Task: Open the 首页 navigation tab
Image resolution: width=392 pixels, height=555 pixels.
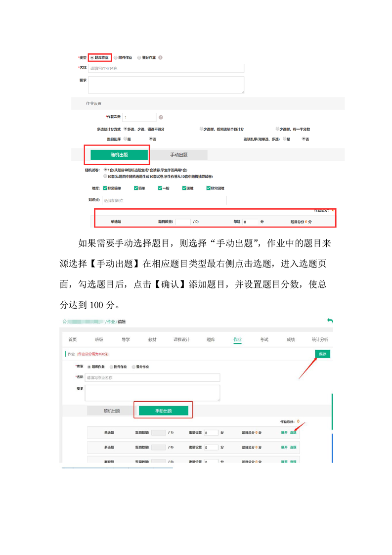Action: (73, 339)
